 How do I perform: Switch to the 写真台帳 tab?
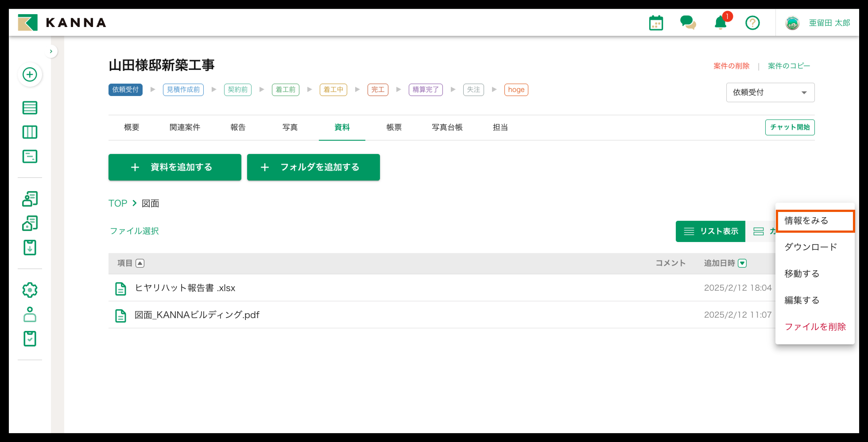click(x=447, y=127)
